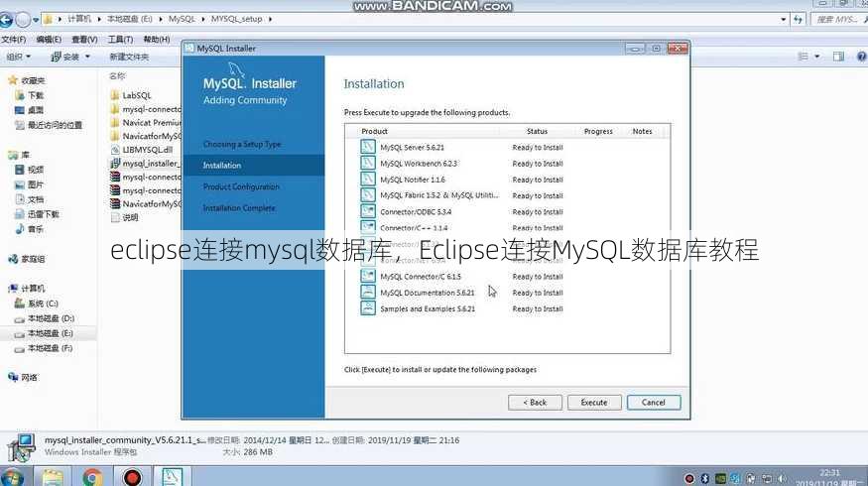The height and width of the screenshot is (486, 868).
Task: Open 下载 in the favorites sidebar
Action: point(30,95)
